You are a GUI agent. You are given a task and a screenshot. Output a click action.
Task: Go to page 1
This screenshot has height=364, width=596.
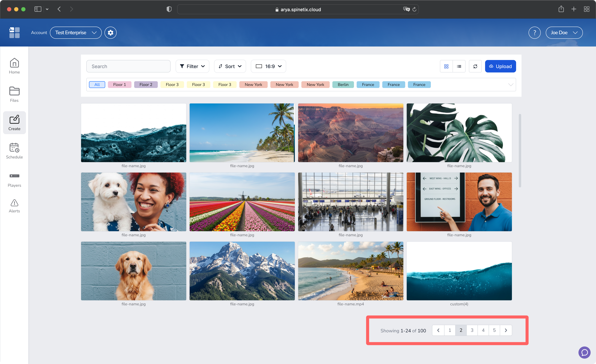[x=450, y=330]
